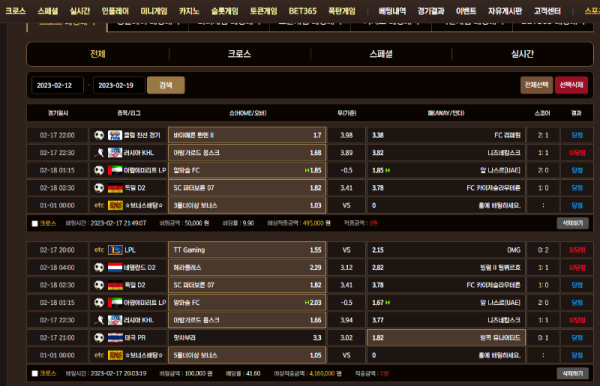Click the red 선택삭제 button
Screen dimensions: 600x386
(x=571, y=85)
